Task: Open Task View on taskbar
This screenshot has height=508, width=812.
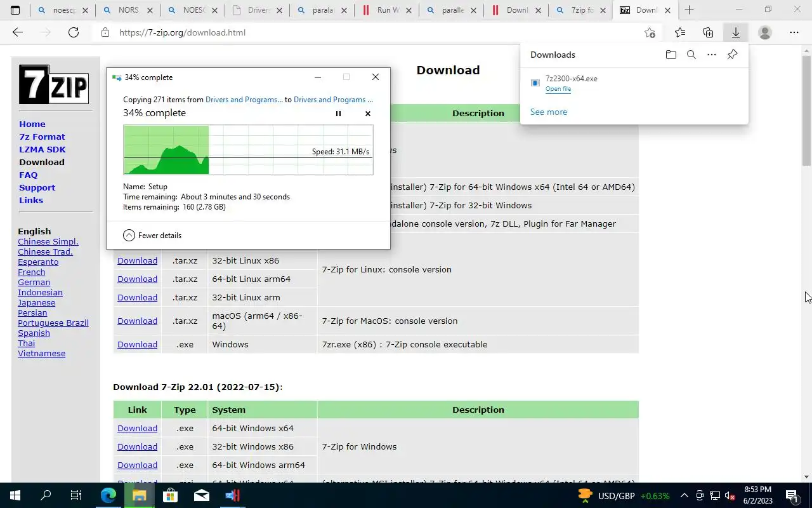Action: pos(76,495)
